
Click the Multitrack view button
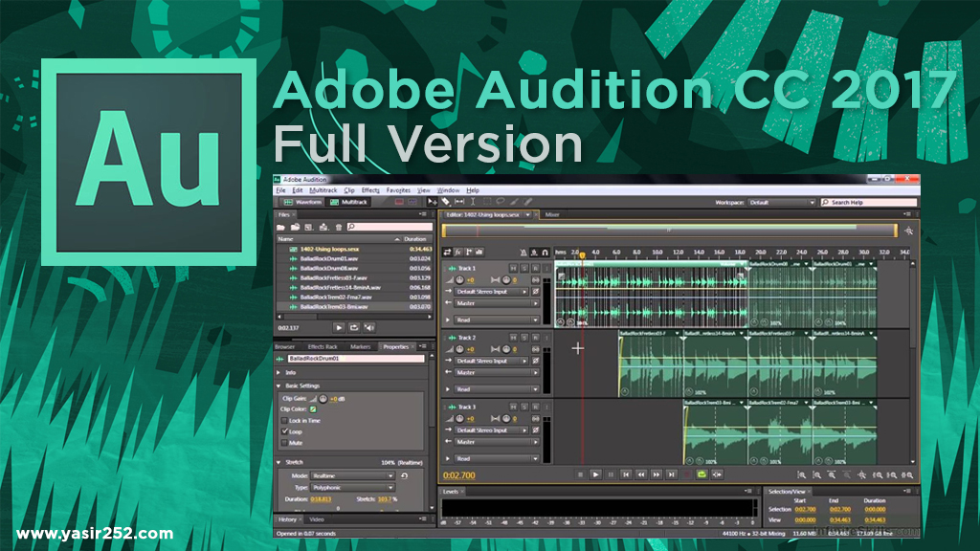[348, 202]
